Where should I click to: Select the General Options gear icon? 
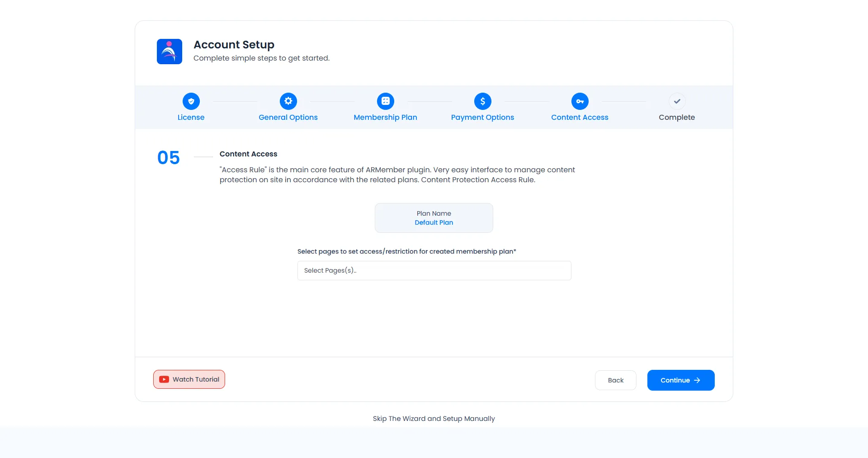(288, 101)
